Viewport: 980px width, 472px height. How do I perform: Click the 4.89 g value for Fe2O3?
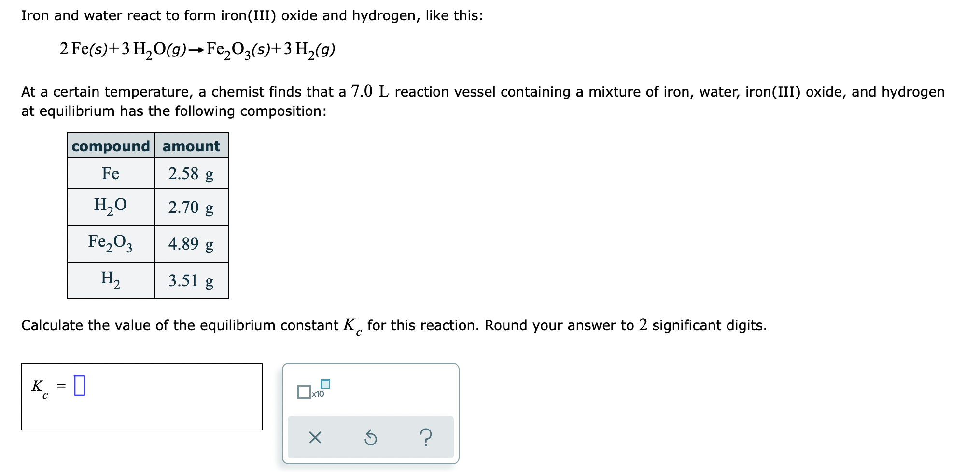pos(191,245)
